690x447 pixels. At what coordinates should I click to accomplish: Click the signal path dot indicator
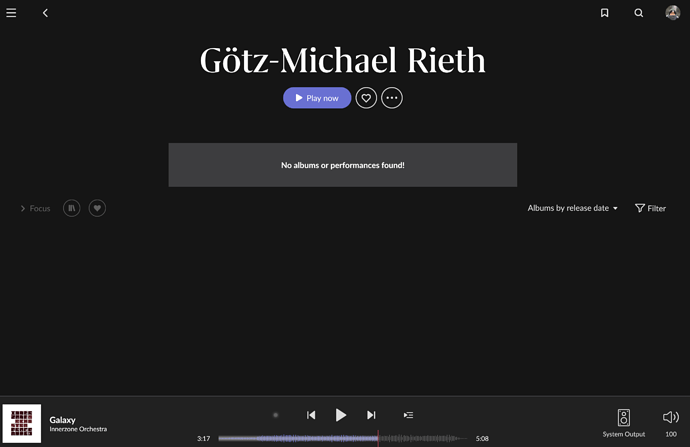tap(275, 415)
